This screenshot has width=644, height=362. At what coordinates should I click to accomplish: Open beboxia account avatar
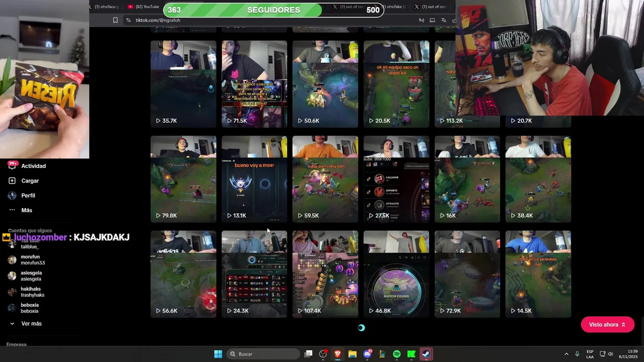[x=12, y=308]
